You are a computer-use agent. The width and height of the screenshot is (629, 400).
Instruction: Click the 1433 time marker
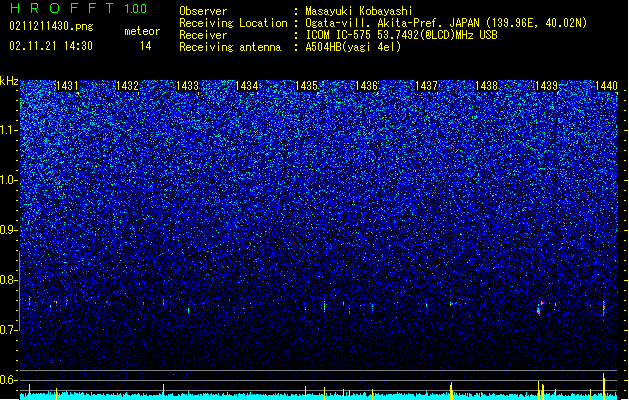tap(187, 86)
